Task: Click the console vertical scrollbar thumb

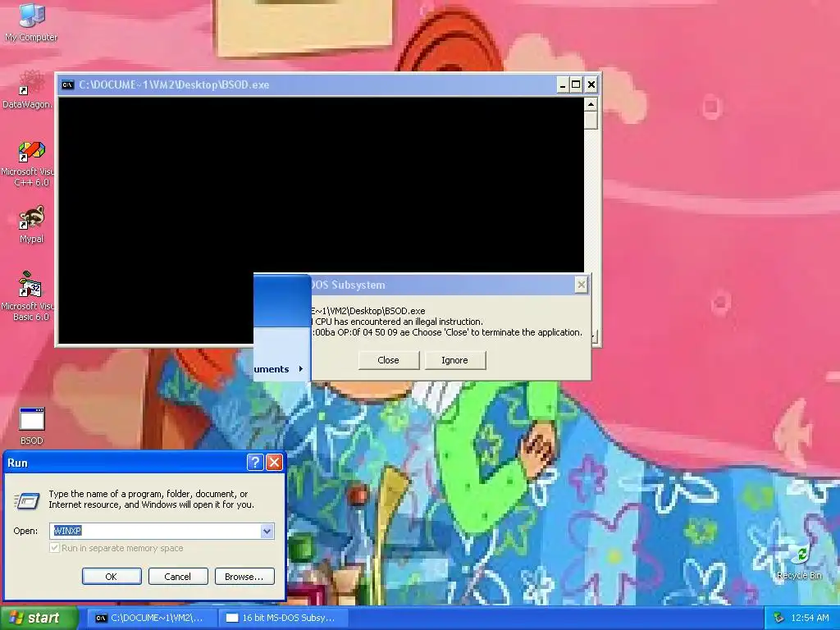Action: point(591,120)
